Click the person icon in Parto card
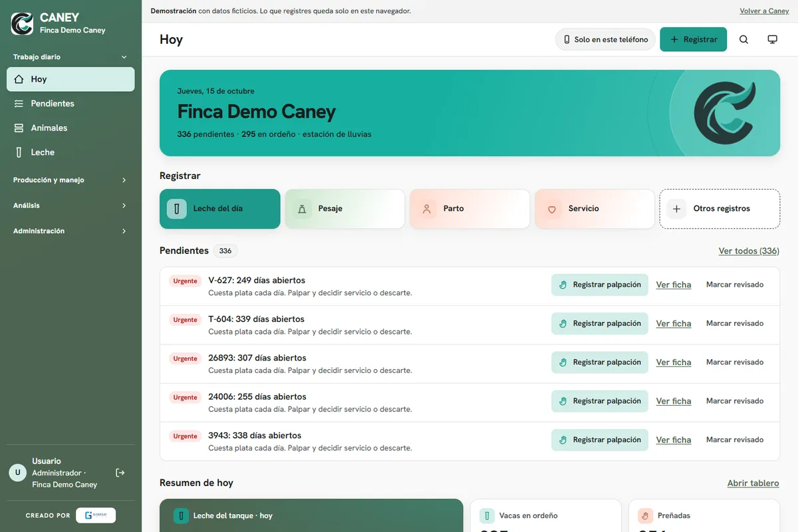The width and height of the screenshot is (798, 532). coord(427,209)
